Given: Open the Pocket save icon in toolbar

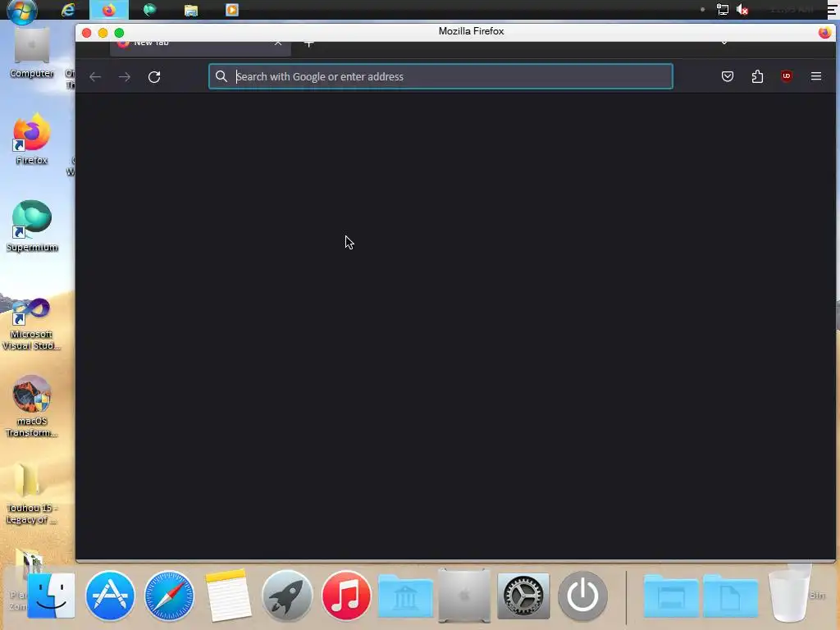Looking at the screenshot, I should [x=728, y=76].
